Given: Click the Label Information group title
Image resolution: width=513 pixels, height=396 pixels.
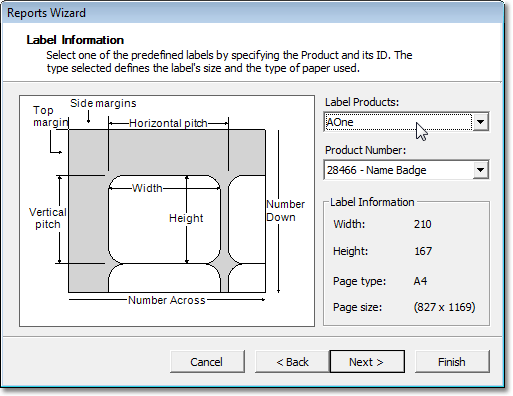Looking at the screenshot, I should (372, 202).
